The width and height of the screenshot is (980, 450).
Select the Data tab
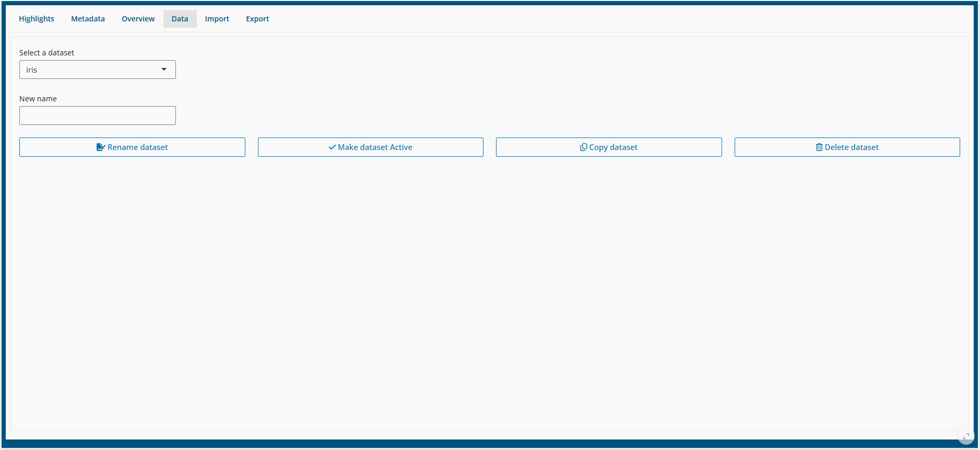[x=180, y=19]
